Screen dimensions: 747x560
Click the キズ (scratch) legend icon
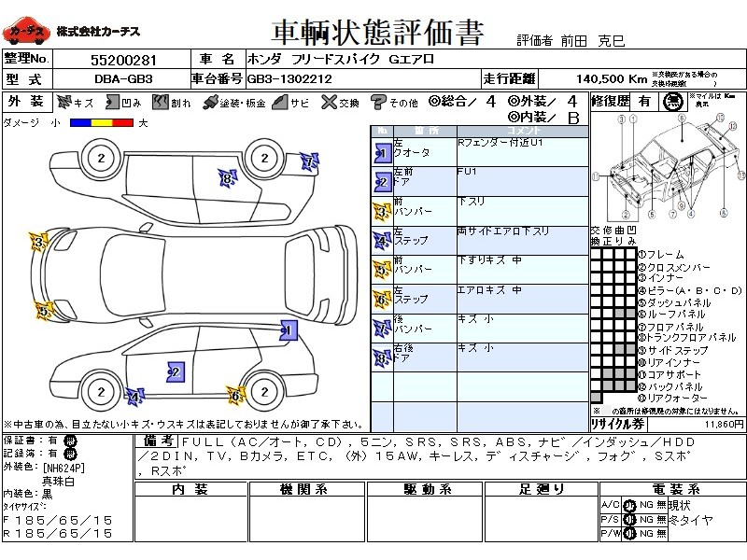point(63,102)
